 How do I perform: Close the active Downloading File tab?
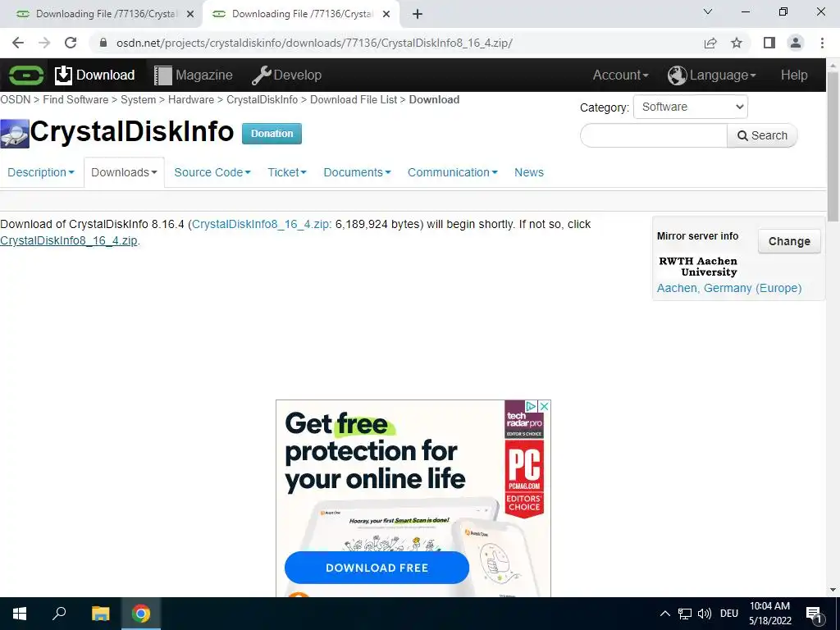[386, 15]
